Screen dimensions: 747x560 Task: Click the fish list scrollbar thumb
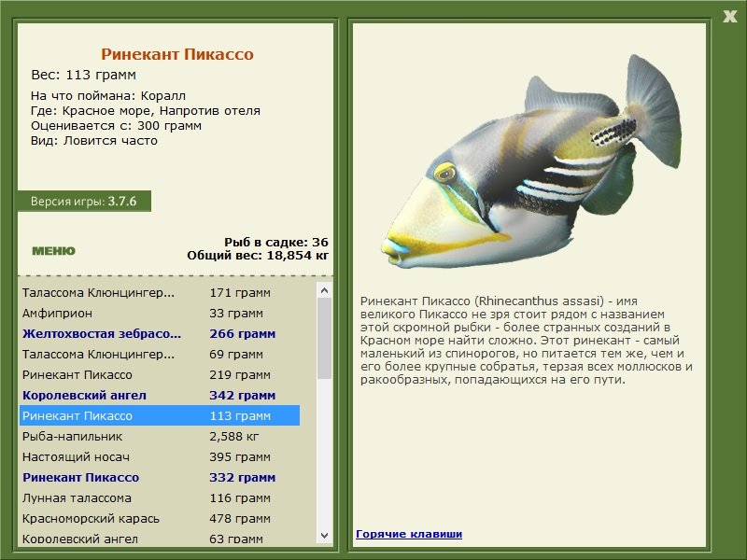(x=324, y=338)
